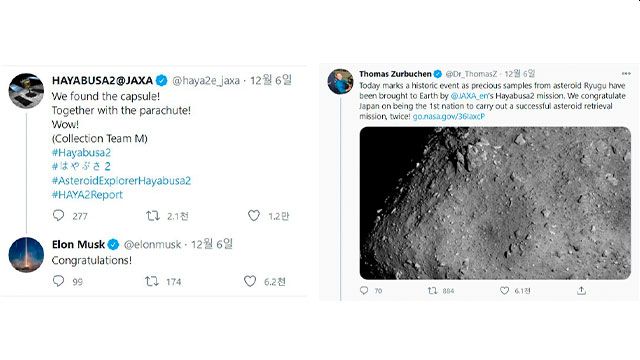
Task: Click reply icon on HAYABUSA2 tweet
Action: point(58,215)
